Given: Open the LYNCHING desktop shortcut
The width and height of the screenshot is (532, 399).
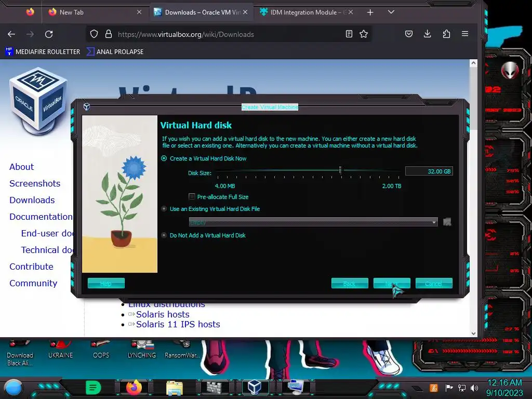Looking at the screenshot, I should coord(142,350).
